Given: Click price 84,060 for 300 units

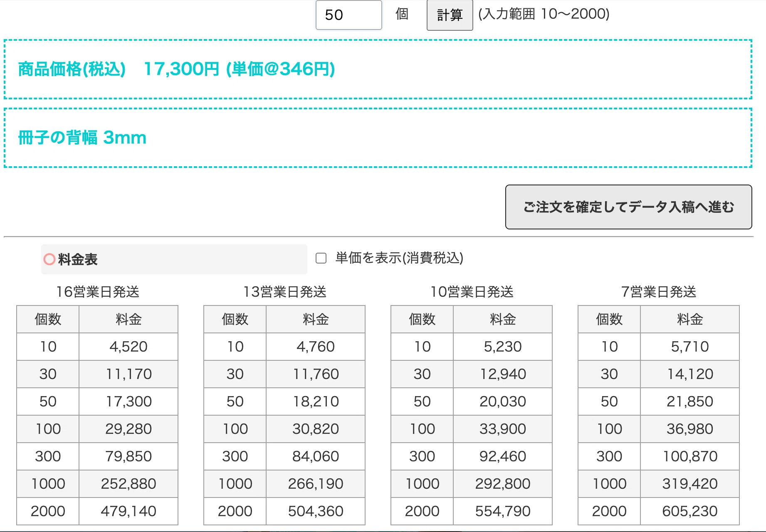Looking at the screenshot, I should [x=316, y=456].
